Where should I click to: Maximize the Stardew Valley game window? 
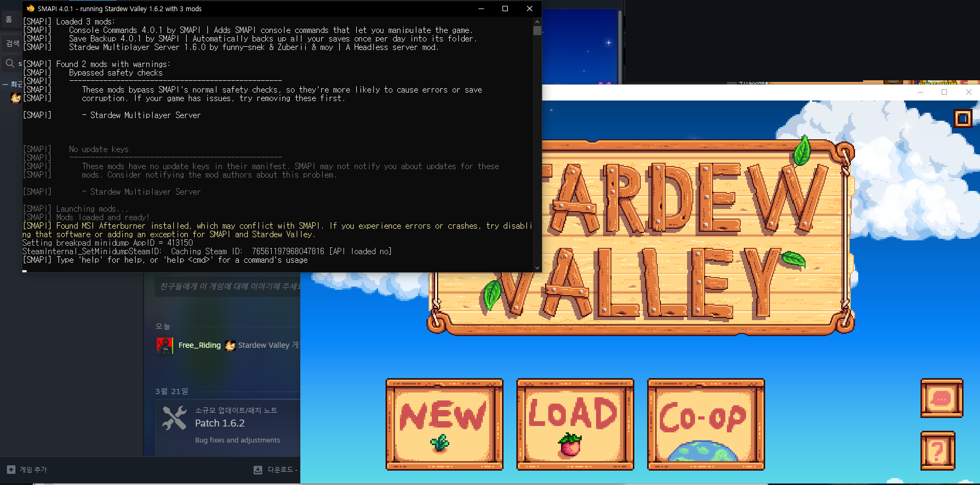944,92
